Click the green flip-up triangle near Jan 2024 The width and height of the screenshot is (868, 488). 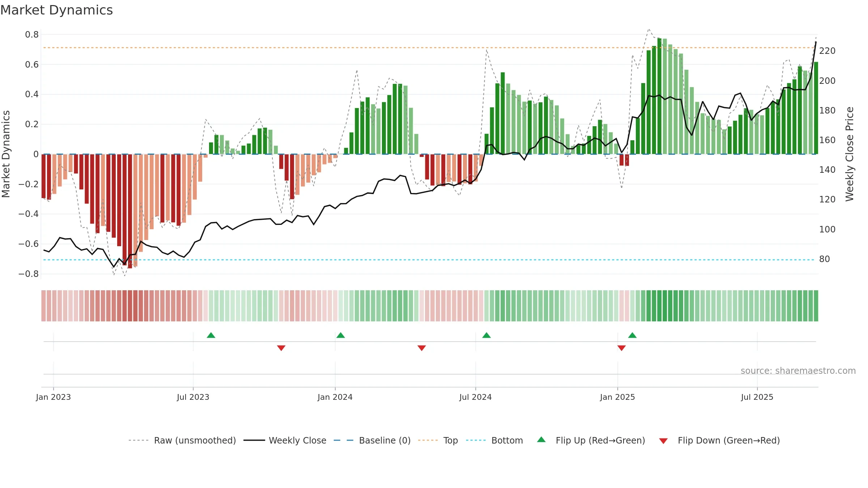(x=341, y=335)
